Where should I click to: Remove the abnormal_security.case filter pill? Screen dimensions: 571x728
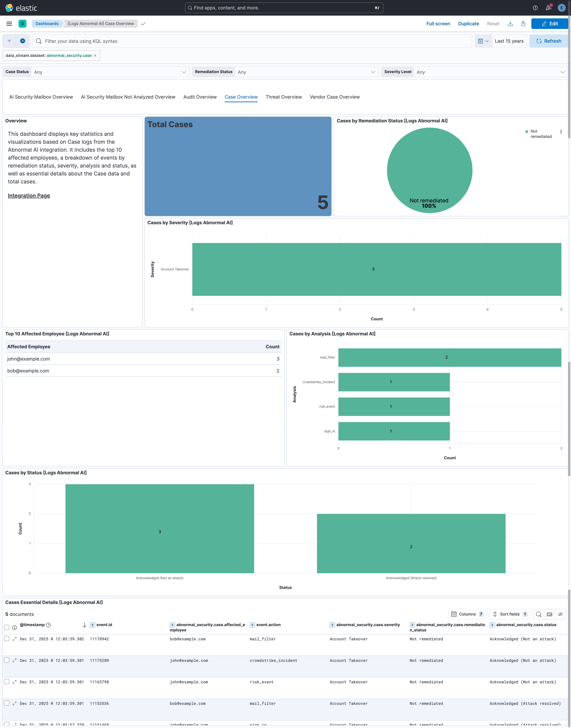95,56
